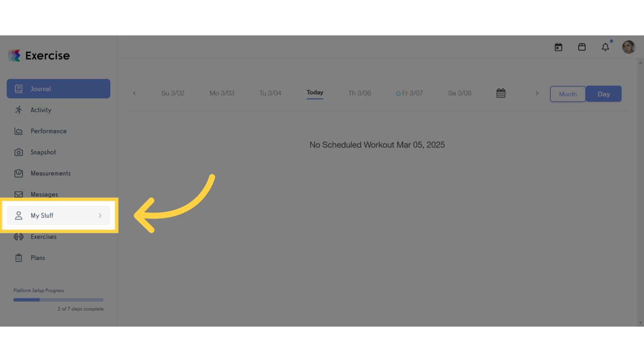Open the user profile avatar
This screenshot has width=644, height=362.
click(x=628, y=47)
